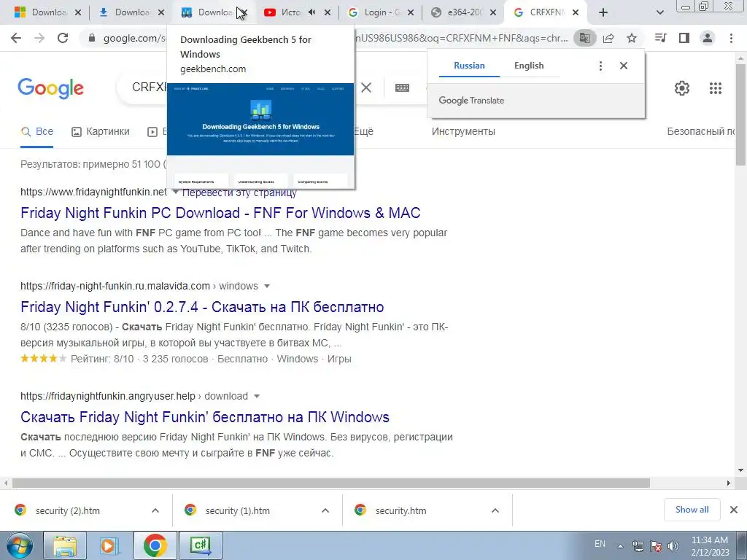The image size is (747, 560).
Task: Click the Geekbench tab preview thumbnail
Action: click(x=260, y=136)
